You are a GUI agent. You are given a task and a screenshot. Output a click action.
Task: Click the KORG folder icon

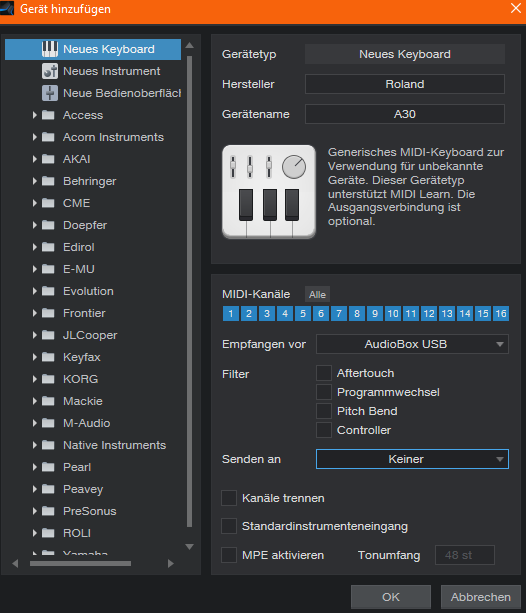(48, 379)
